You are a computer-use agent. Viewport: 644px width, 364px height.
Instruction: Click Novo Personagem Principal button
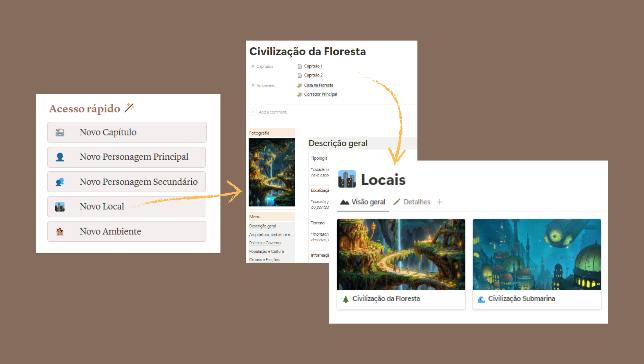click(127, 157)
